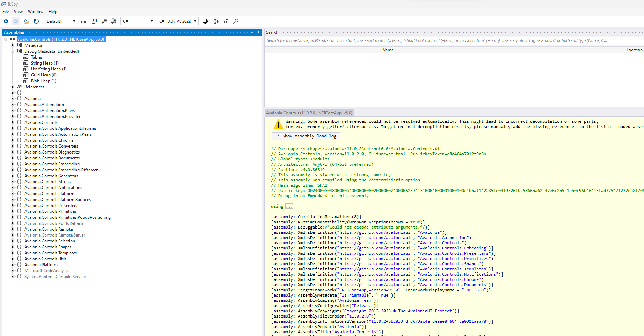Select Avalonia.Controls.Embedding.Offscreen namespace row
The height and width of the screenshot is (336, 644).
[61, 170]
